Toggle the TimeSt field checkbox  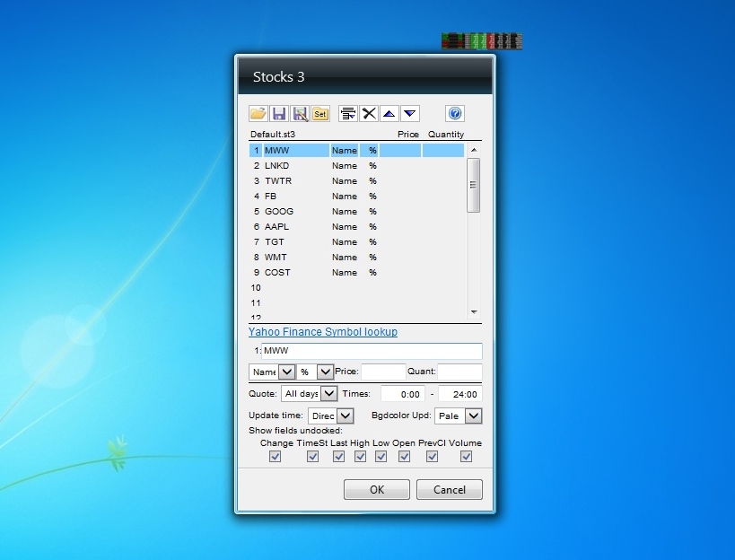tap(312, 457)
